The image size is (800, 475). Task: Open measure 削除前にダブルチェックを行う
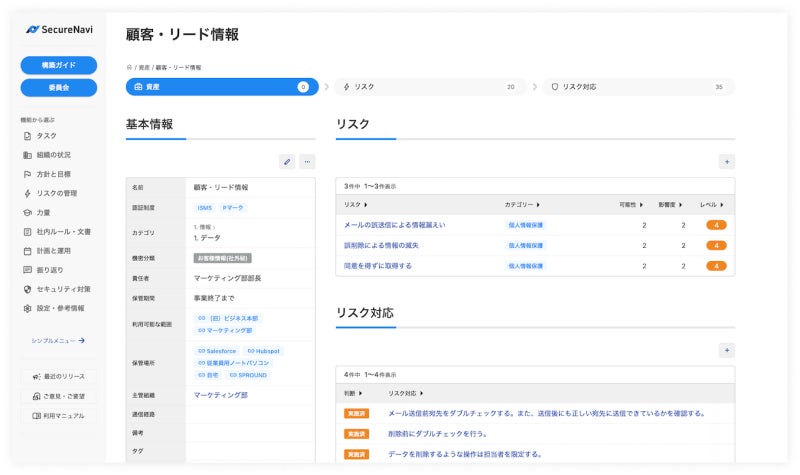[437, 434]
